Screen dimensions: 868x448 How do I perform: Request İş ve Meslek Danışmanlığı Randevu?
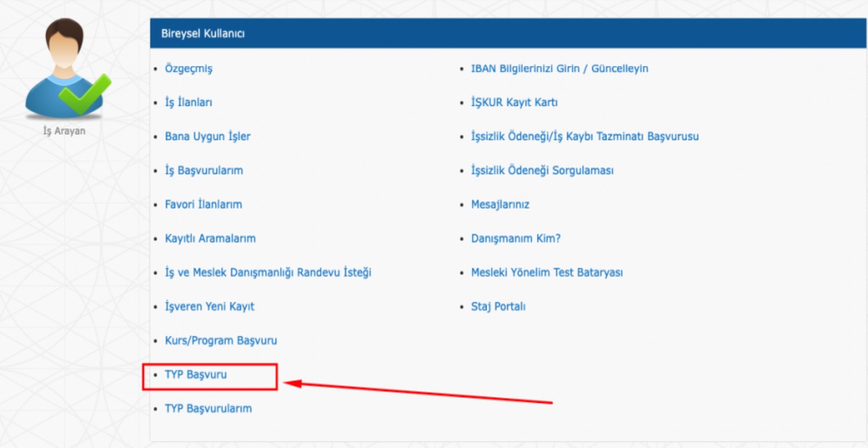[268, 272]
